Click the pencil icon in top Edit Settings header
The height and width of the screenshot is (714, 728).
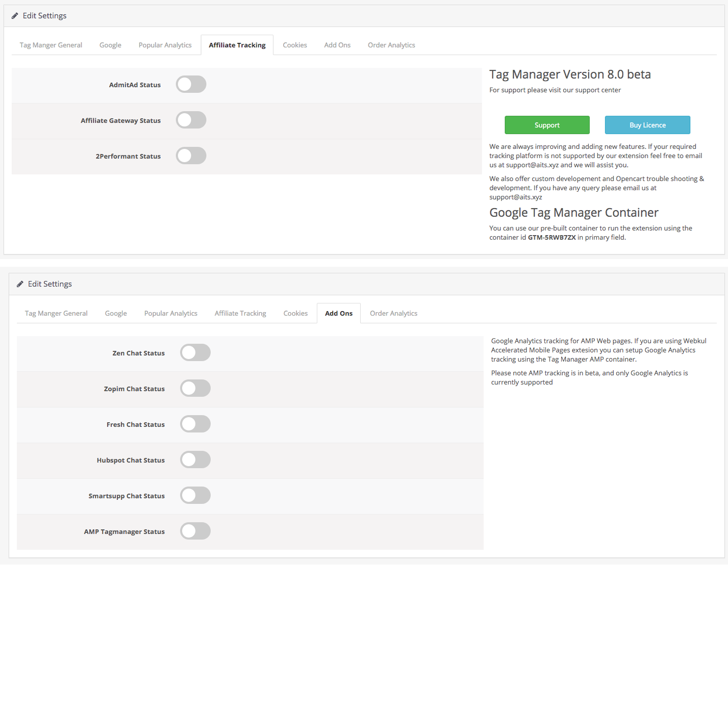[15, 16]
